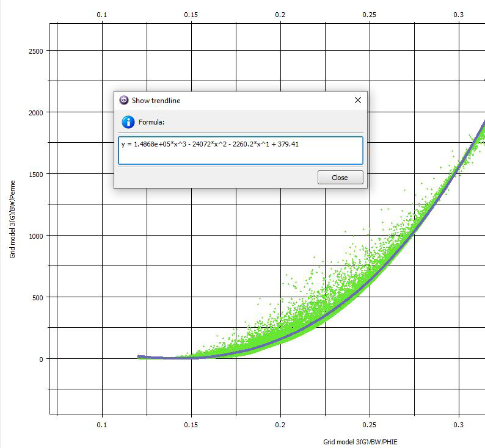Click the Show trendline dialog app icon
This screenshot has width=485, height=448.
[x=124, y=100]
